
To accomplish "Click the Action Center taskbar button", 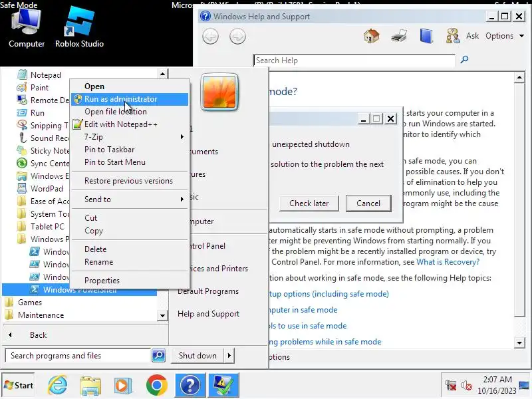I will (223, 385).
